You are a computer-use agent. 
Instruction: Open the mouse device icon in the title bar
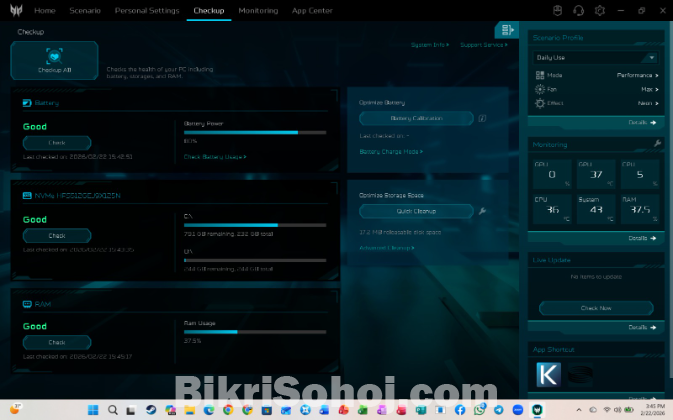tap(557, 11)
